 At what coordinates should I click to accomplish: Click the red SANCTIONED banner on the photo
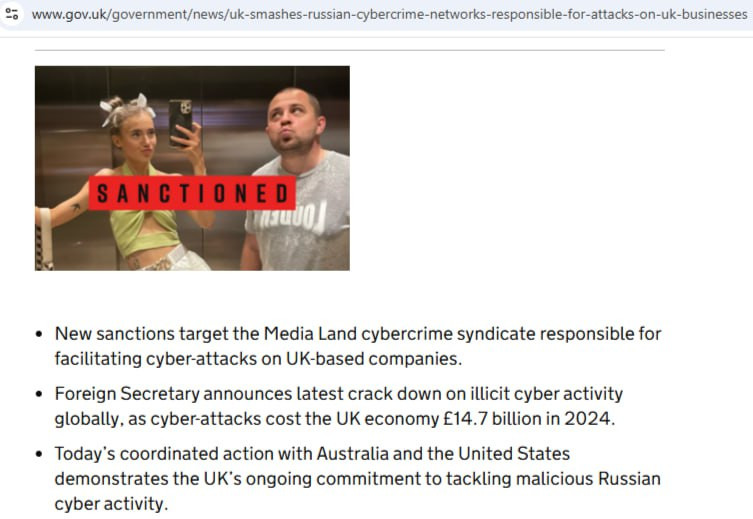192,193
